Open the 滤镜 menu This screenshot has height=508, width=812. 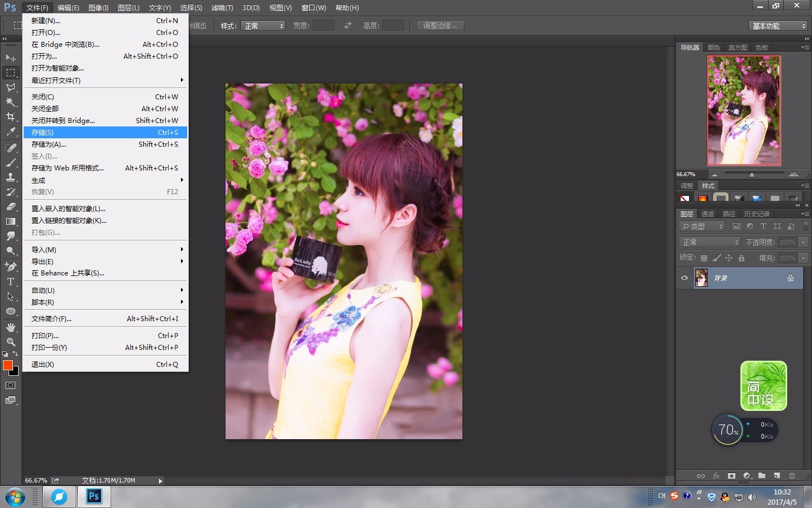coord(222,8)
